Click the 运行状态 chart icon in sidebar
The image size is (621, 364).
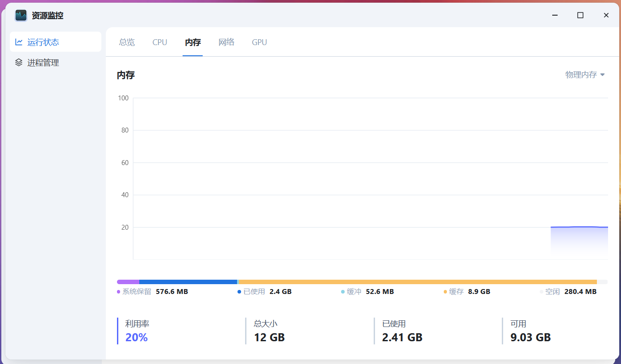point(19,42)
